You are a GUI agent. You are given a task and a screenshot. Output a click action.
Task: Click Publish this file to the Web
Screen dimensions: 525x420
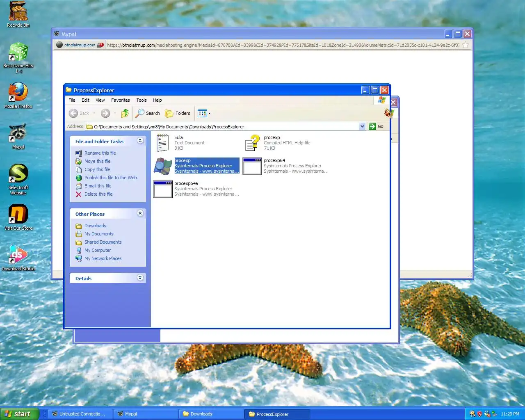click(110, 178)
